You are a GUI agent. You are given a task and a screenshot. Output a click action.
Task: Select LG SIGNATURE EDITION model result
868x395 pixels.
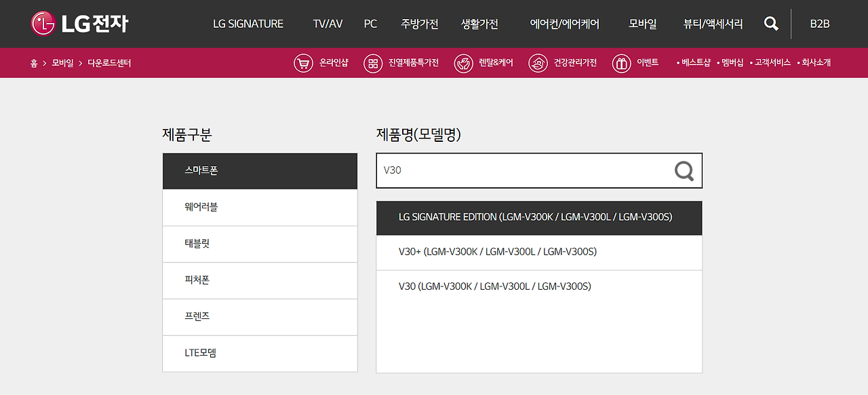(x=539, y=218)
